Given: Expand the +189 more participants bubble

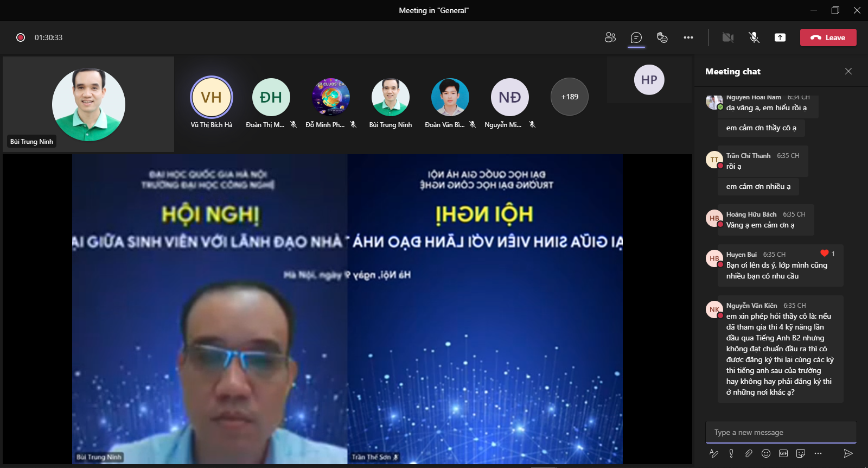Looking at the screenshot, I should point(570,97).
